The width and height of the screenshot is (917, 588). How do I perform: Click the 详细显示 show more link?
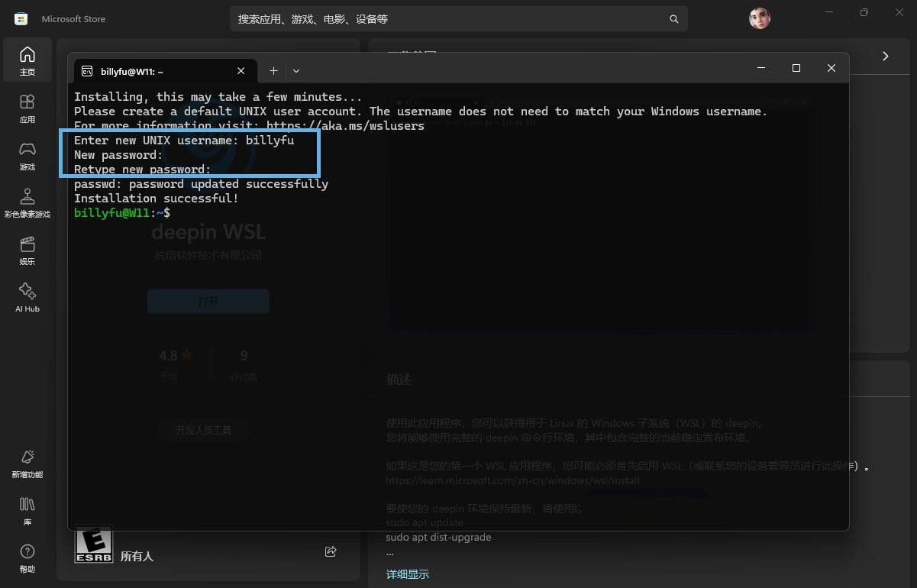407,574
